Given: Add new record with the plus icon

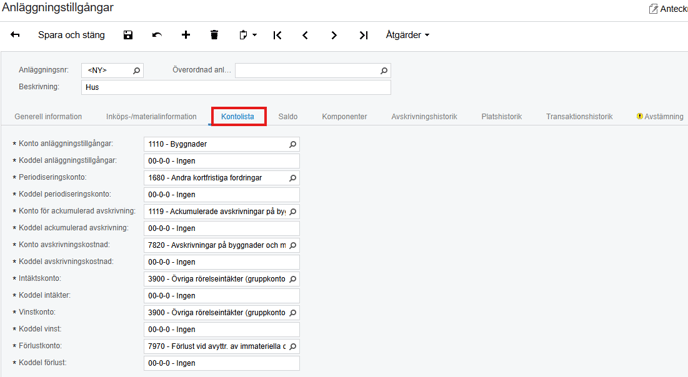Looking at the screenshot, I should tap(186, 35).
